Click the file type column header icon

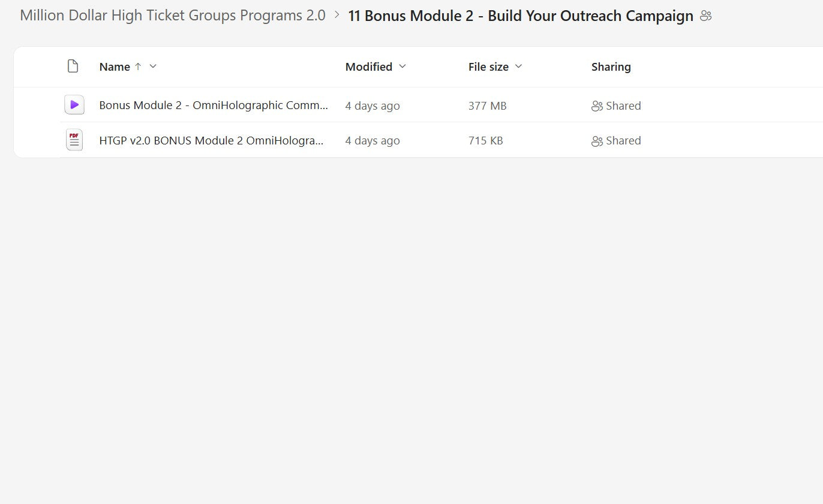(73, 67)
